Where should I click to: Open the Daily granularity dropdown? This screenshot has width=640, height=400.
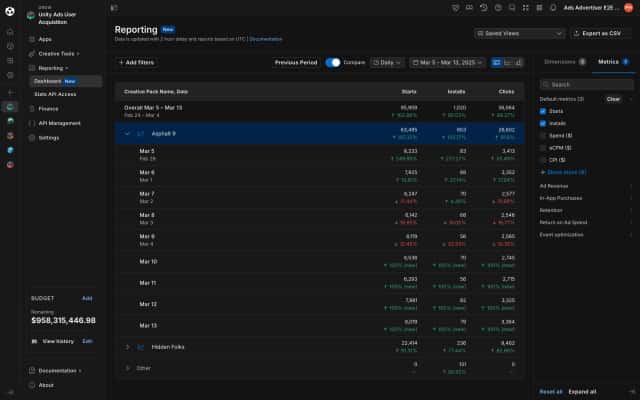(x=387, y=62)
